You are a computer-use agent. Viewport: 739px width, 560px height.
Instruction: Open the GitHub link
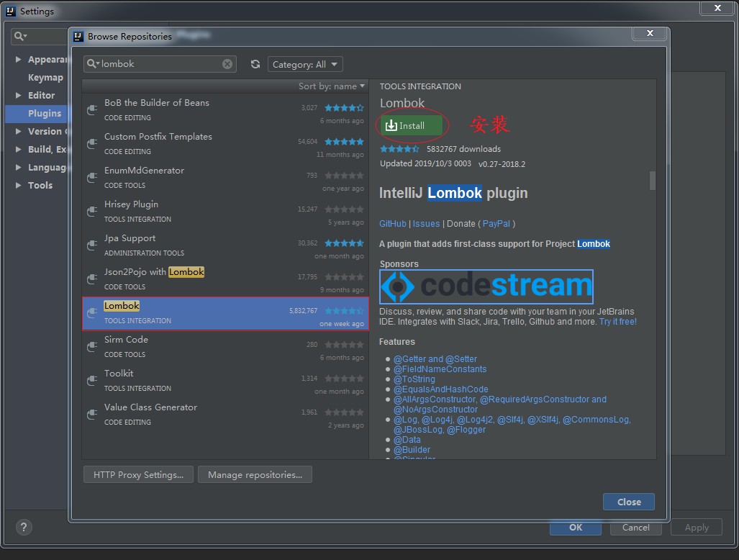pos(393,223)
